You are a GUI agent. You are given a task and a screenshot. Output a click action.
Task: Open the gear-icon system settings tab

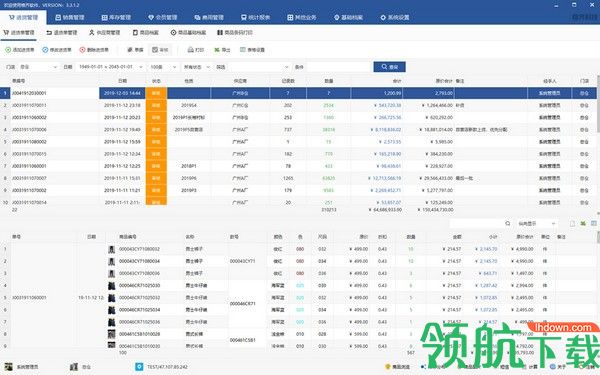click(x=395, y=17)
